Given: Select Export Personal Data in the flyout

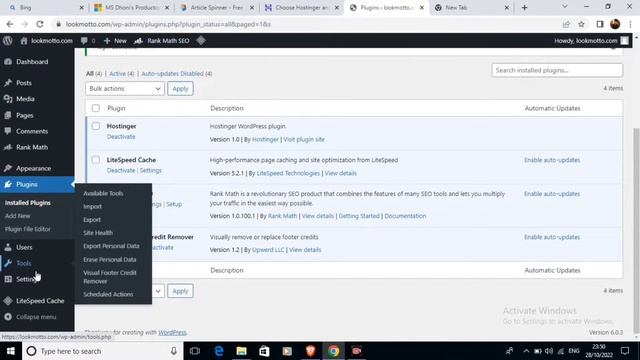Looking at the screenshot, I should point(111,246).
